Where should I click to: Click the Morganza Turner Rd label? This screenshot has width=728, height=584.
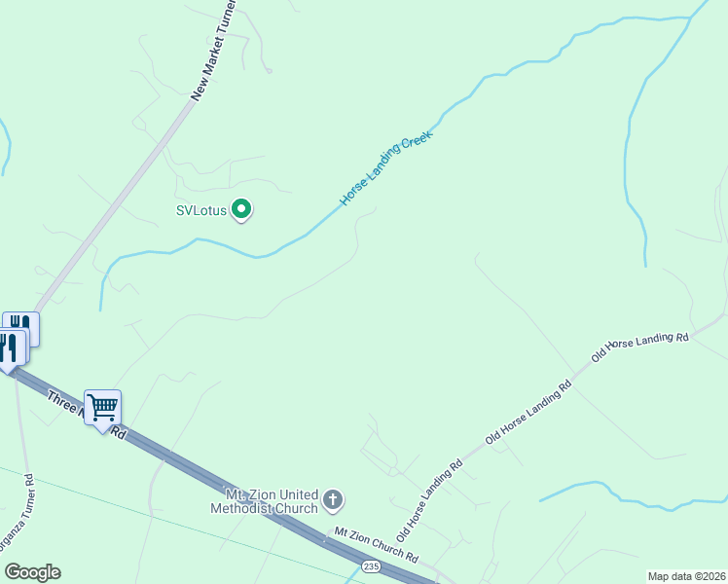pyautogui.click(x=18, y=514)
